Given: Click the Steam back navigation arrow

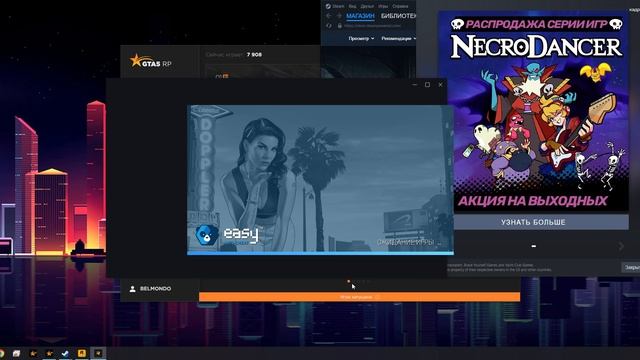Looking at the screenshot, I should (x=329, y=16).
